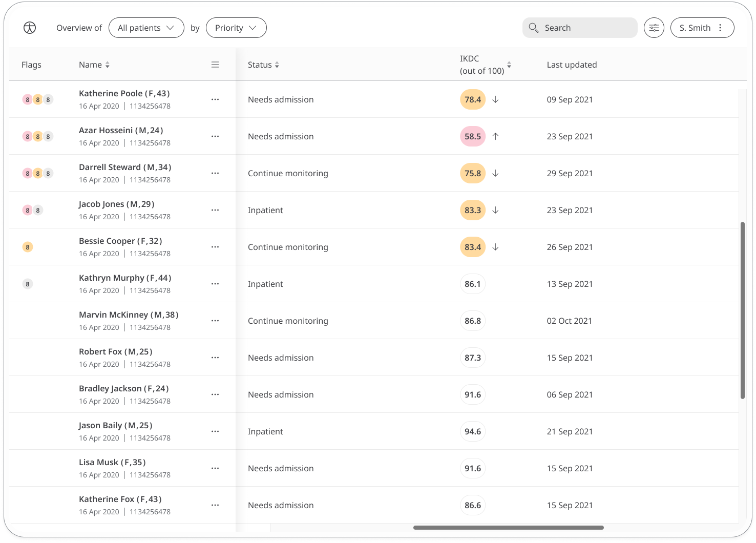This screenshot has width=756, height=543.
Task: Open Darrell Steward row options
Action: point(215,173)
